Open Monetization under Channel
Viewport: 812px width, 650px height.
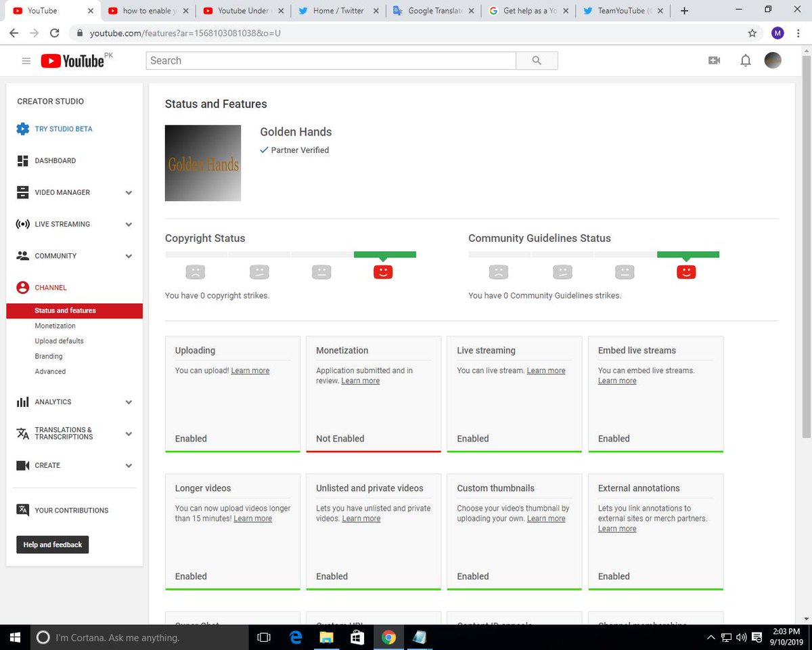(x=55, y=326)
